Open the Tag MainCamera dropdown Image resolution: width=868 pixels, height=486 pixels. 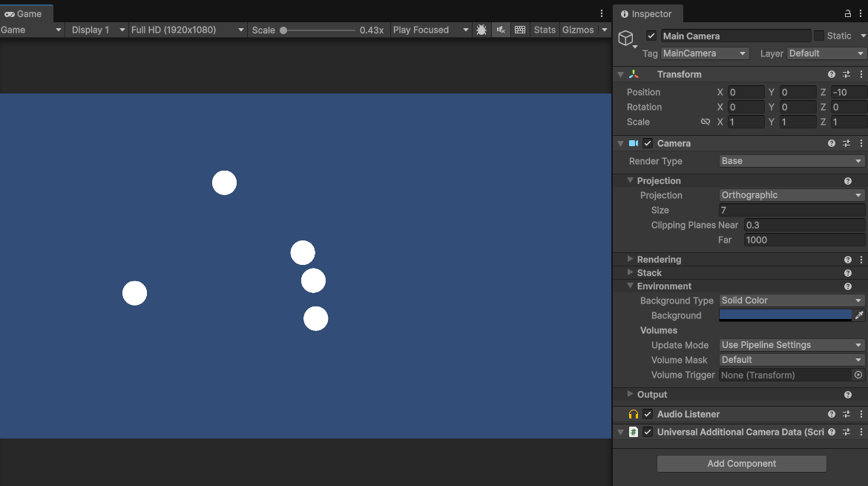pos(705,53)
